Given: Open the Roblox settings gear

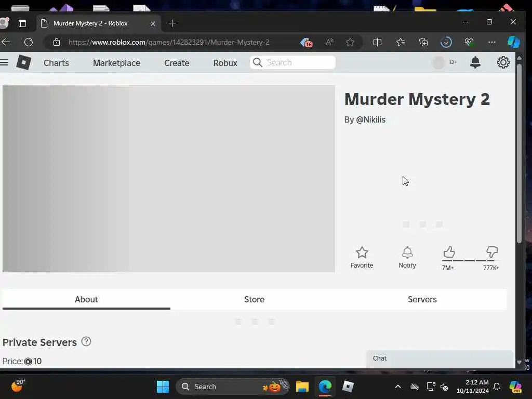Looking at the screenshot, I should pos(503,62).
